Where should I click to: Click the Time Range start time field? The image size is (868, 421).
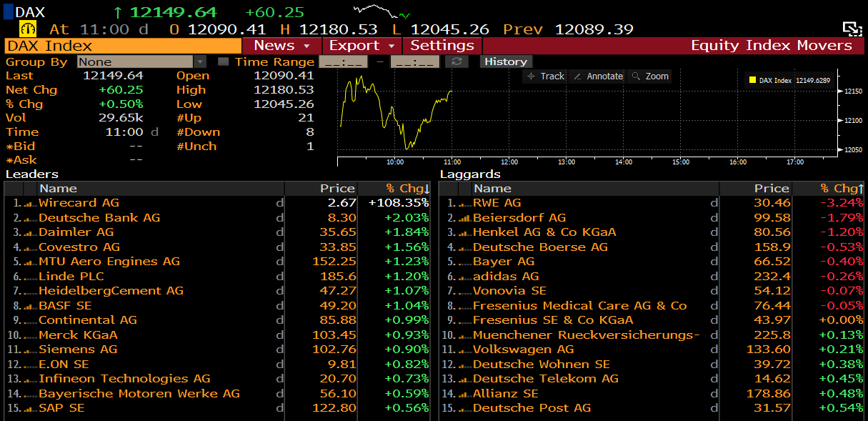(342, 61)
